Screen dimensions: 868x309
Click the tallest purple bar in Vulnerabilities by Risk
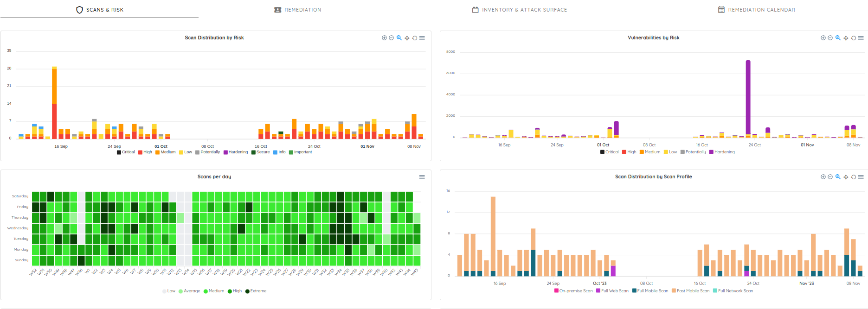tap(748, 97)
